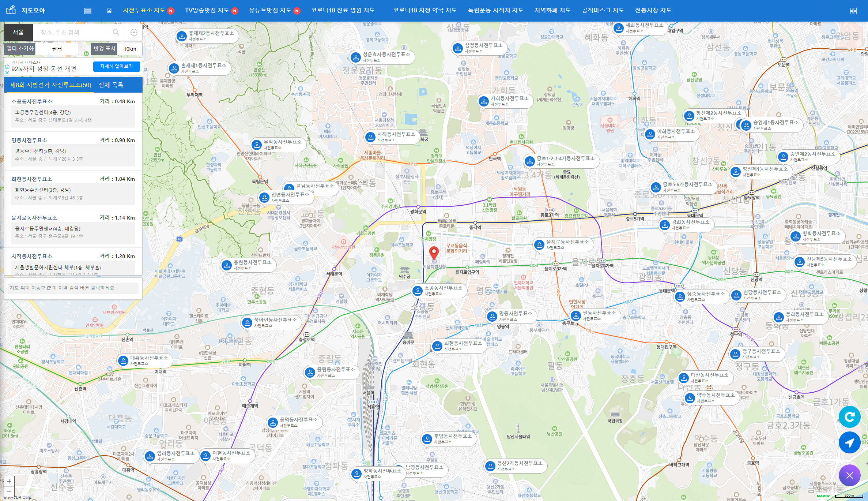The width and height of the screenshot is (868, 501).
Task: Open ad info icon beside banner
Action: point(7,67)
